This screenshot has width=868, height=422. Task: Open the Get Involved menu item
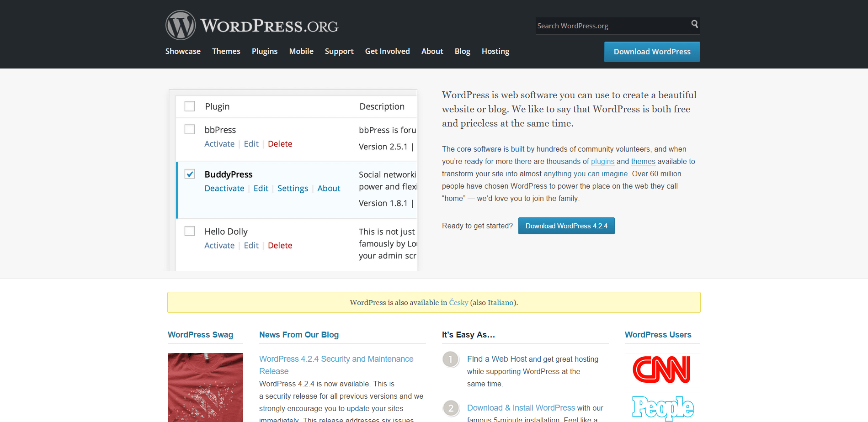pyautogui.click(x=388, y=51)
